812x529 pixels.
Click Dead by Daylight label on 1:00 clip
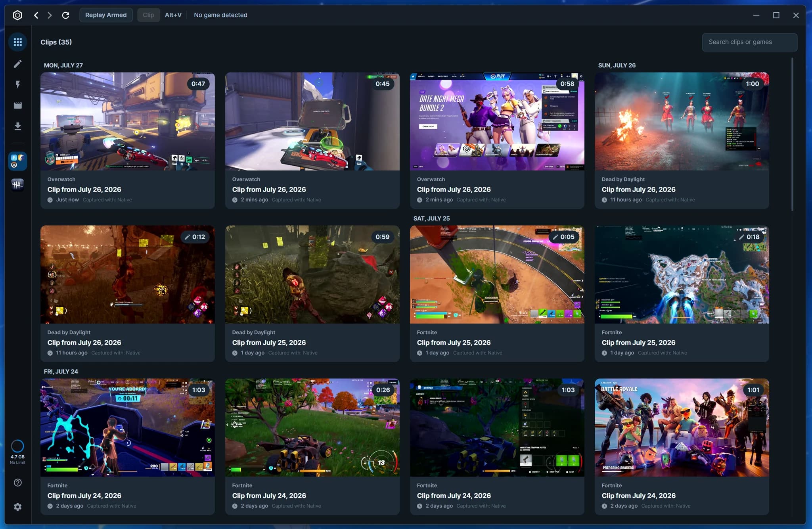[x=623, y=179]
